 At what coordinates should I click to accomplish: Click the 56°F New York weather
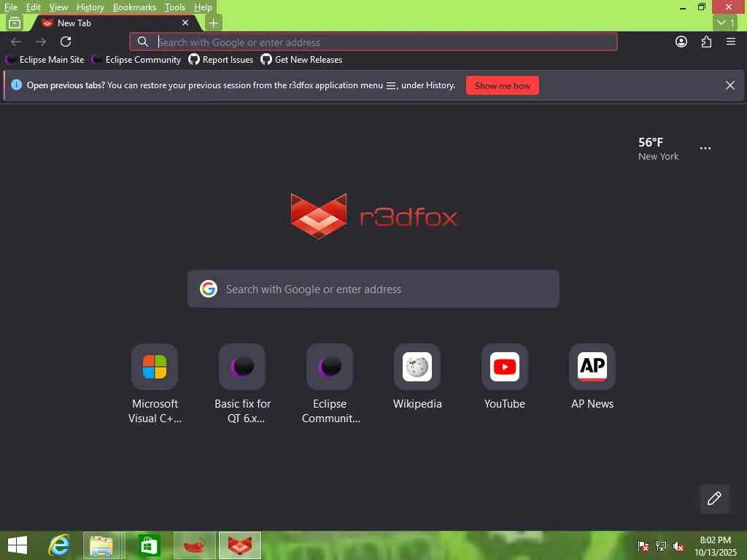pos(658,149)
